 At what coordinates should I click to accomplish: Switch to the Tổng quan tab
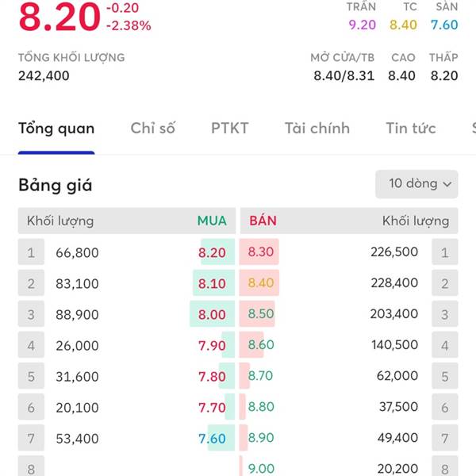56,129
